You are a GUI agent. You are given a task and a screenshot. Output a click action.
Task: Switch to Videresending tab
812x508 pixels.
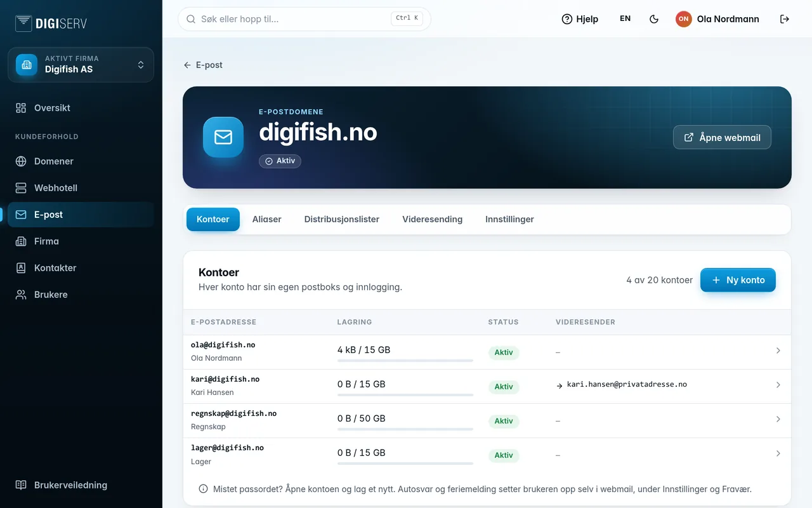tap(433, 219)
